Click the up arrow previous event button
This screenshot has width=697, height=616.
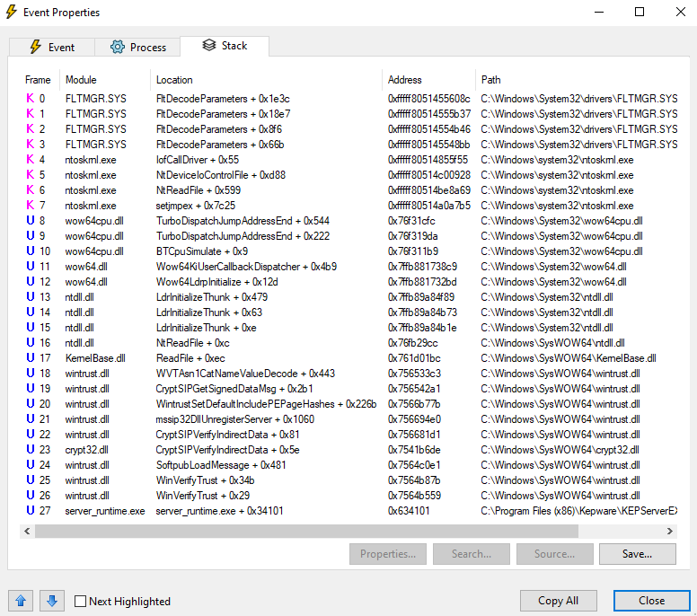(22, 601)
